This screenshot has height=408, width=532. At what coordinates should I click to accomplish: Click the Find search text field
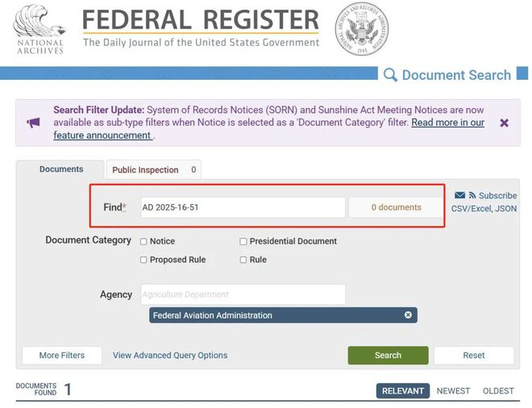243,207
